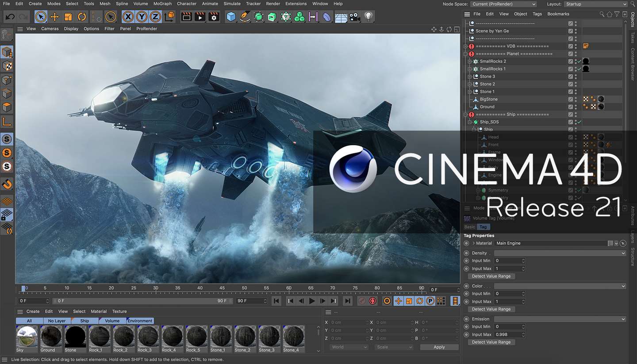Screen dimensions: 637x364
Task: Expand the SmallRocks 2 tree node
Action: click(x=470, y=61)
